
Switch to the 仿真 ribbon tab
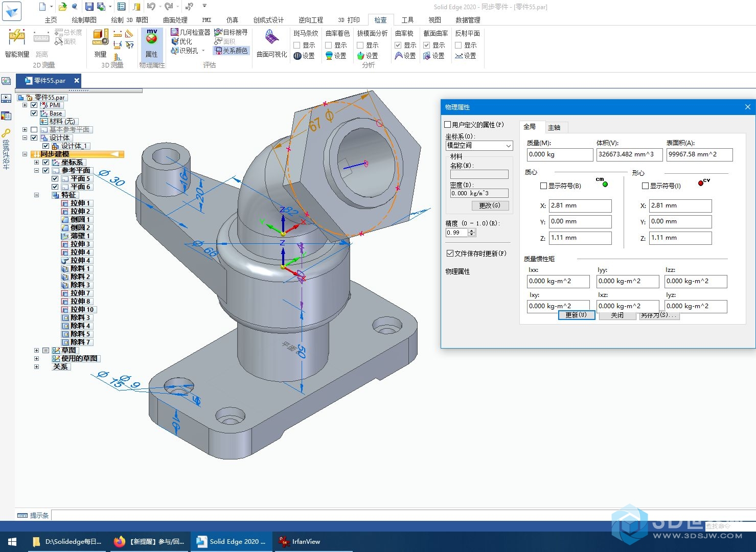click(233, 20)
